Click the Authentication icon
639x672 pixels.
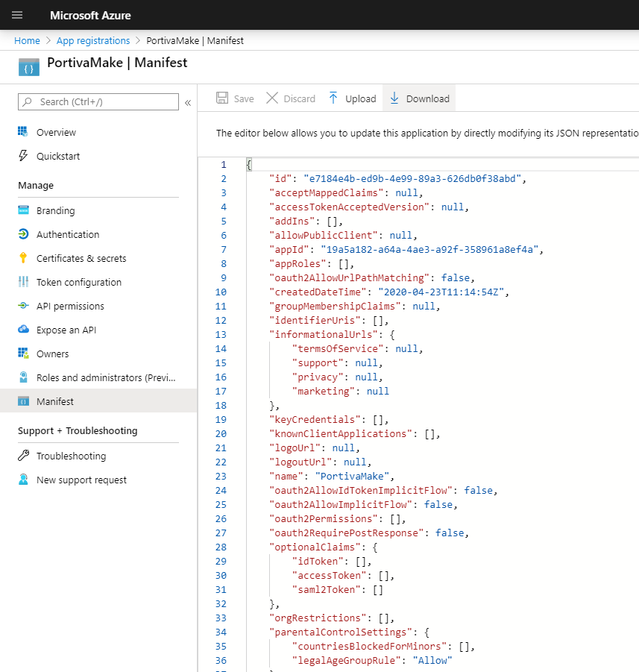pyautogui.click(x=23, y=234)
